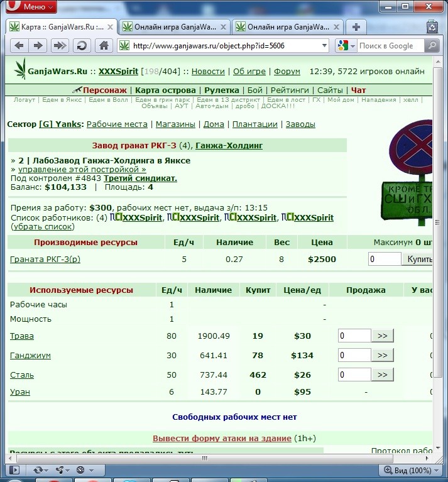Viewport: 448px width, 482px height.
Task: Click the horizontal page scrollbar
Action: tap(204, 458)
